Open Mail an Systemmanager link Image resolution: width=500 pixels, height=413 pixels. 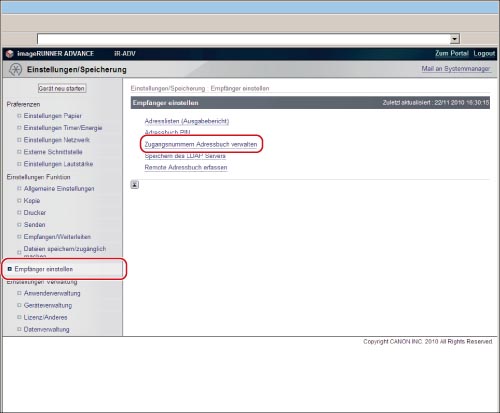(456, 69)
